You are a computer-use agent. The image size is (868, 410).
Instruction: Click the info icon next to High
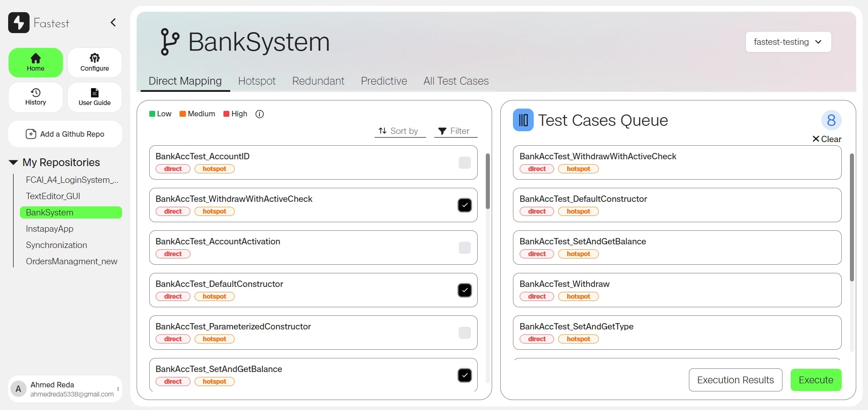coord(260,114)
